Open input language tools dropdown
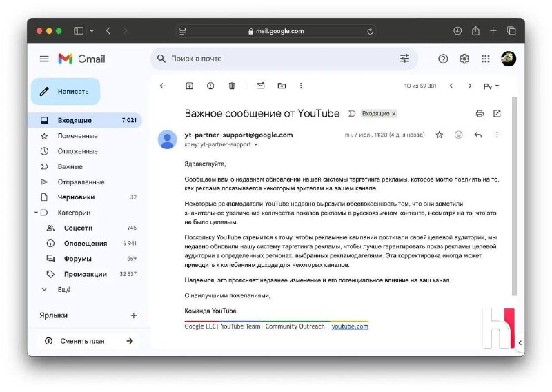This screenshot has height=392, width=552. [491, 86]
